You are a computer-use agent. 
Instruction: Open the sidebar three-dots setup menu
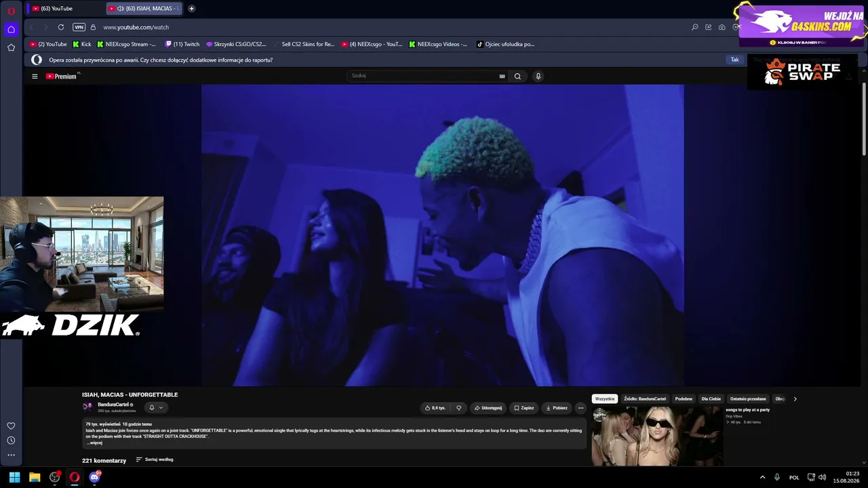click(x=11, y=455)
